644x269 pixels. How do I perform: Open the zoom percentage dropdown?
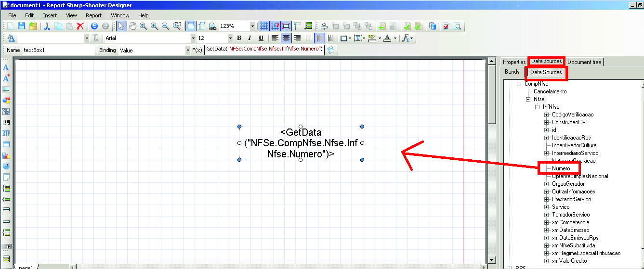[x=252, y=26]
